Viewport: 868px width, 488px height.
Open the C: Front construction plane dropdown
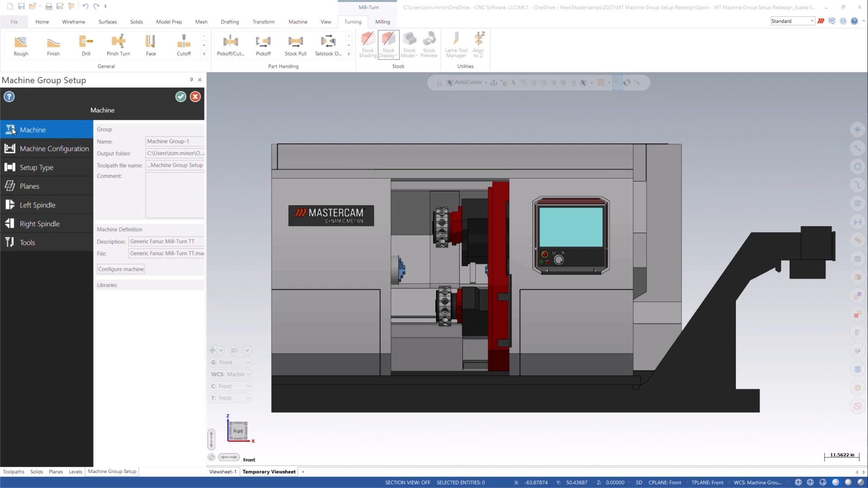pyautogui.click(x=230, y=386)
